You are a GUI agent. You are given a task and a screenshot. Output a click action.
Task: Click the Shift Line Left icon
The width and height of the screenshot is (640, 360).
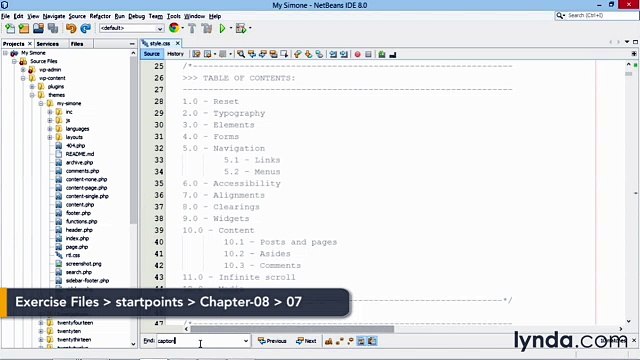(333, 54)
